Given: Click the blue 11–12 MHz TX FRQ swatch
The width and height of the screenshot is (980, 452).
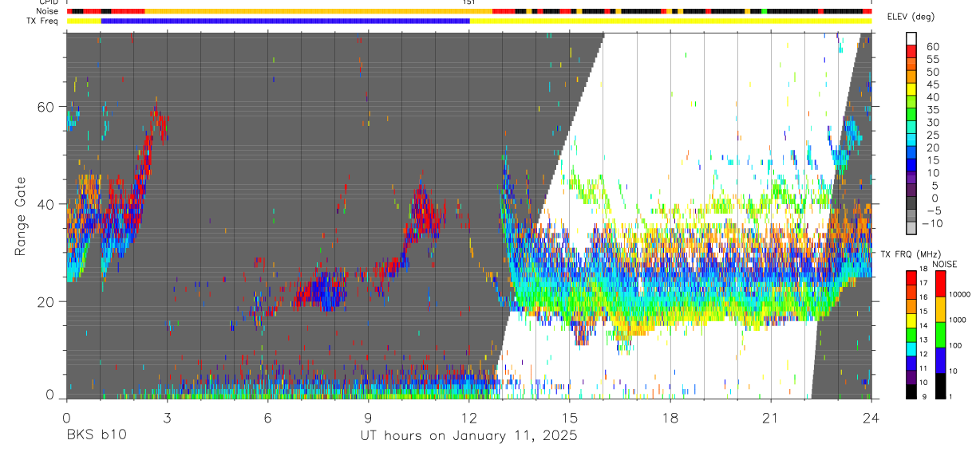Looking at the screenshot, I should (x=911, y=363).
